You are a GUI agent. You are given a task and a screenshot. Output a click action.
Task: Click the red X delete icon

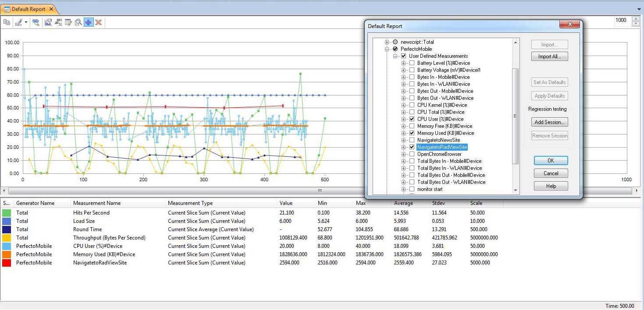tap(97, 22)
